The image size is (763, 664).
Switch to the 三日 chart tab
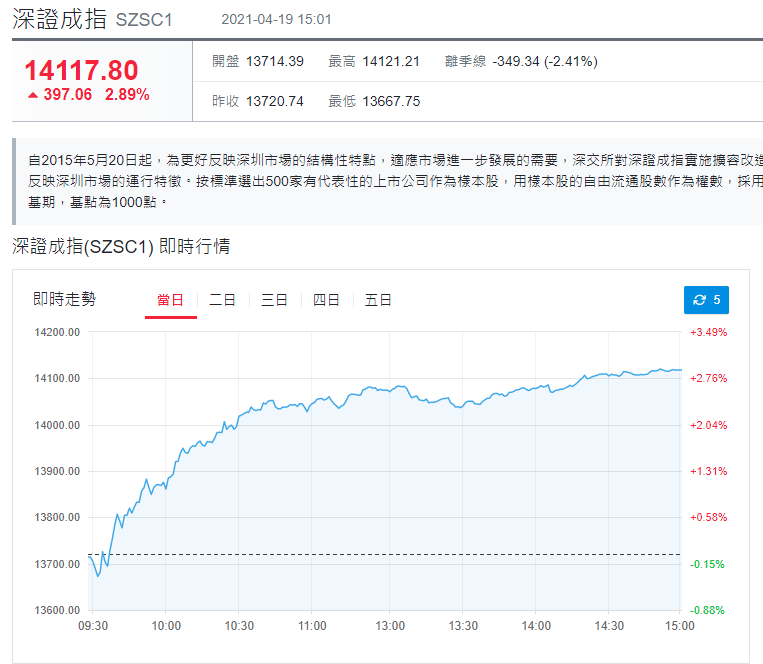click(274, 300)
